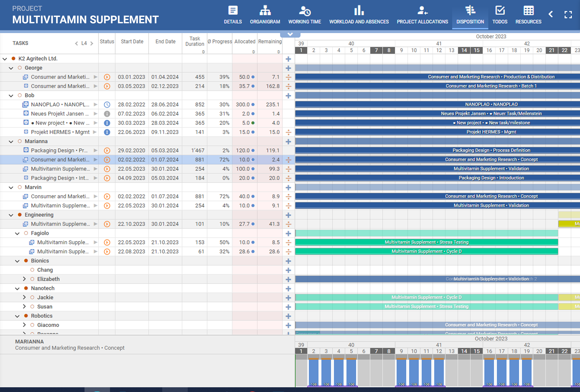The height and width of the screenshot is (392, 580).
Task: Click play arrow next to Projekt HERMES
Action: [x=95, y=132]
